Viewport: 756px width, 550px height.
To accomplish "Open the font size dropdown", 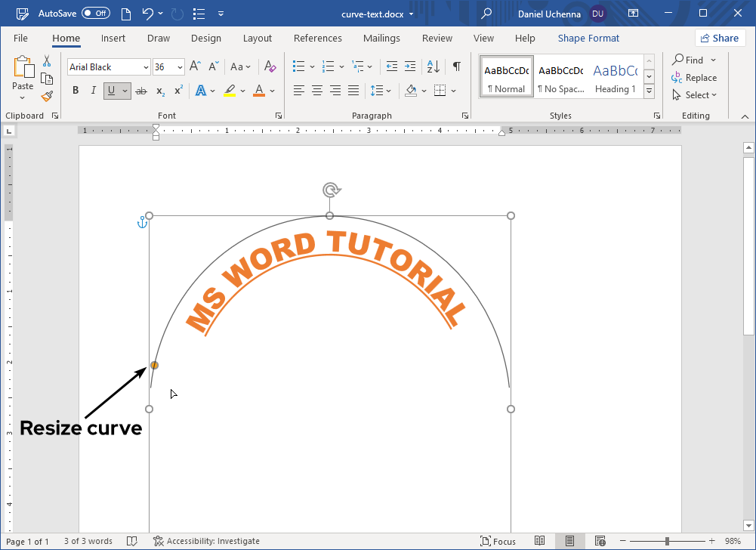I will click(x=179, y=66).
